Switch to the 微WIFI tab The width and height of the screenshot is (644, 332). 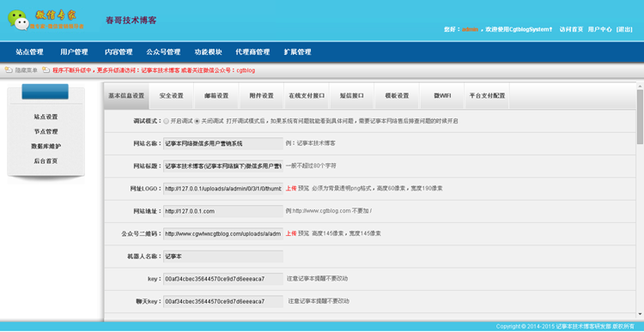tap(442, 95)
